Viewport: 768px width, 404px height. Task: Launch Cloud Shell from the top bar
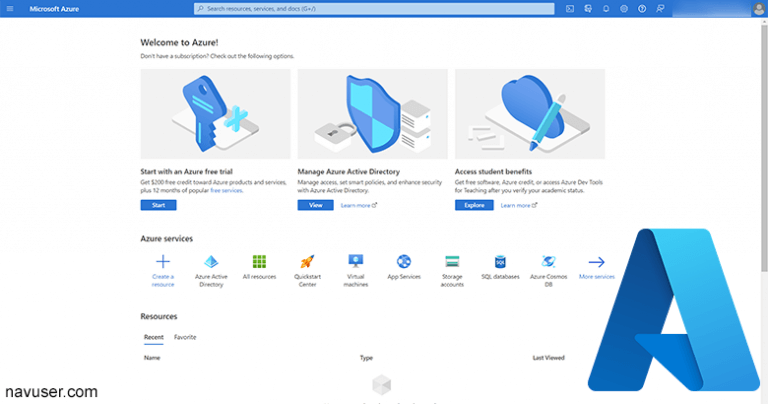coord(570,9)
